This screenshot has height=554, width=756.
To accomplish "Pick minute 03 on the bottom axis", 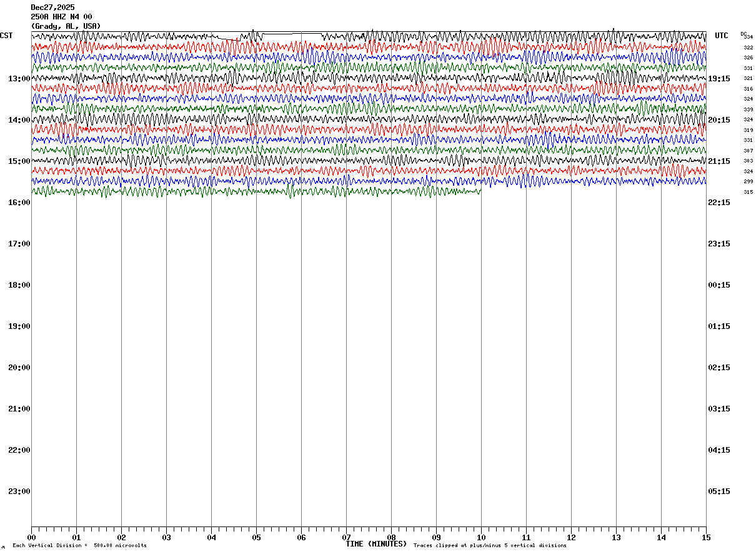I will click(x=166, y=538).
